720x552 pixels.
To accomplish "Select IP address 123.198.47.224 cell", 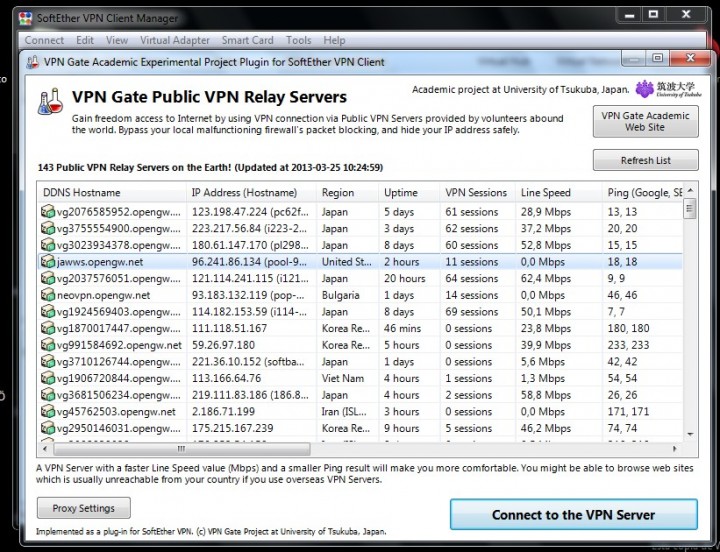I will click(x=251, y=212).
